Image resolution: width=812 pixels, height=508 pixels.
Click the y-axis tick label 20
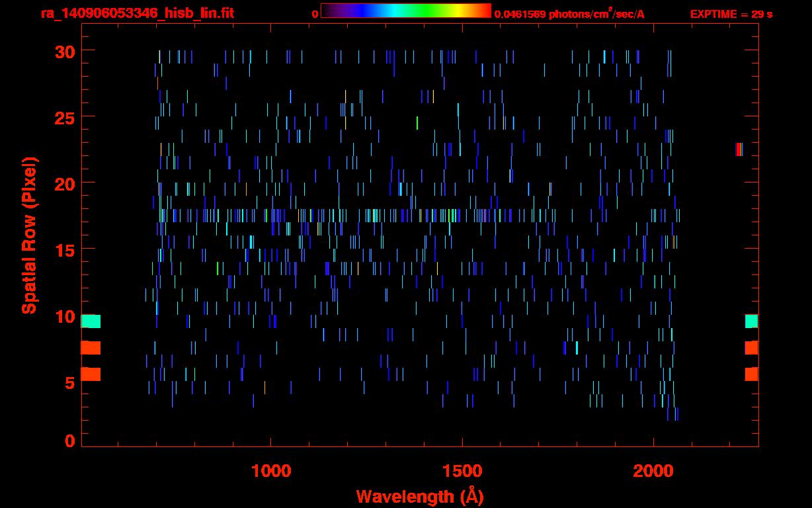(x=64, y=183)
